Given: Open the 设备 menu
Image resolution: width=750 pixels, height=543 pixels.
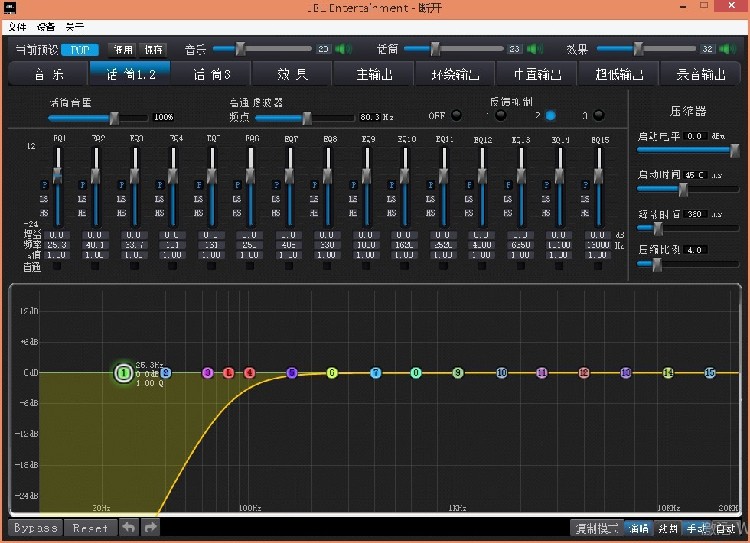Looking at the screenshot, I should (x=46, y=27).
